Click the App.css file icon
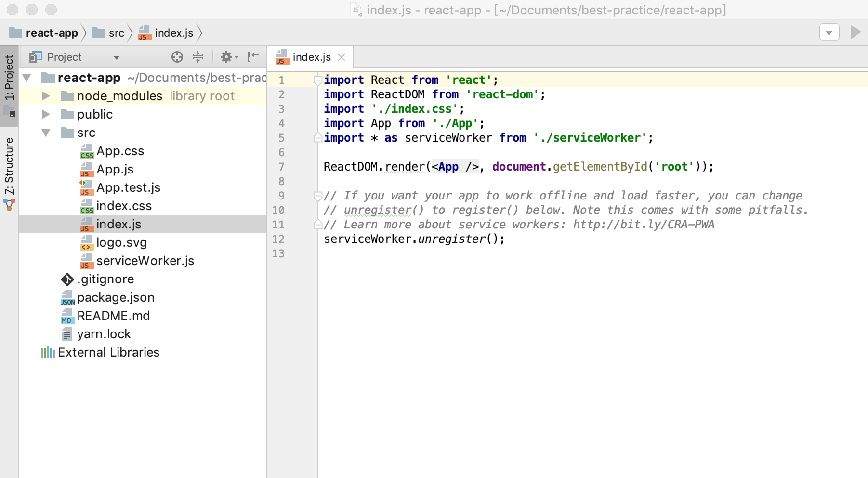Image resolution: width=868 pixels, height=478 pixels. click(x=87, y=151)
